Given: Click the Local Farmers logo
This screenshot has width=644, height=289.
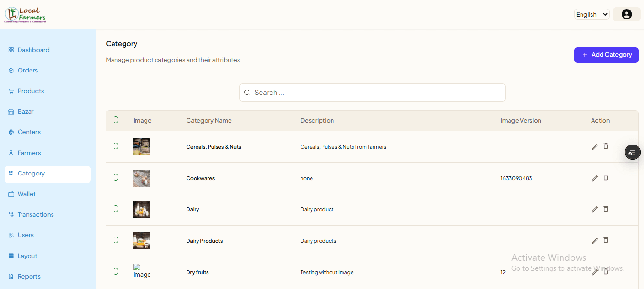Looking at the screenshot, I should coord(25,15).
